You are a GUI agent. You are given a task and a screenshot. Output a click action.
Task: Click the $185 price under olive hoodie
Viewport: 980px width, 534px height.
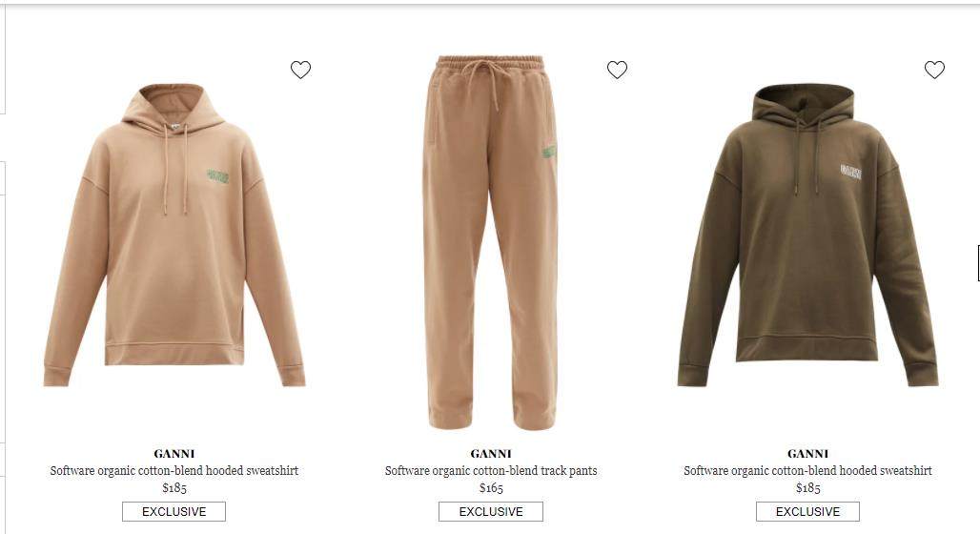[807, 487]
